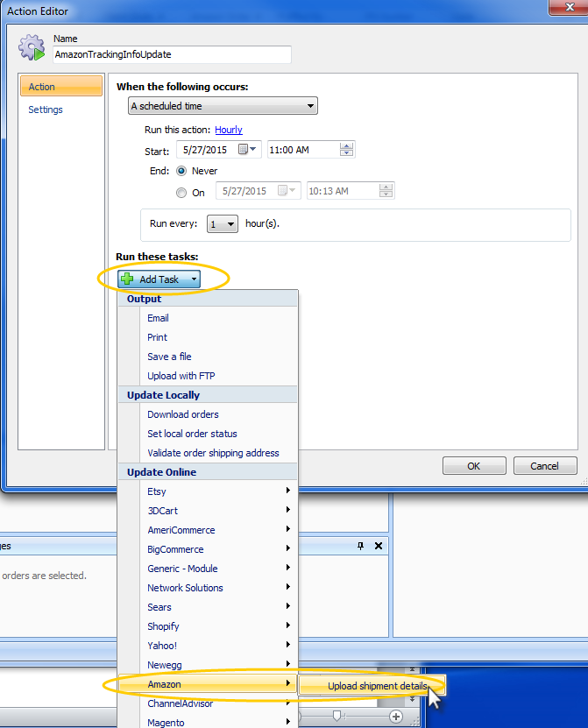Choose Email from Output tasks

[208, 318]
